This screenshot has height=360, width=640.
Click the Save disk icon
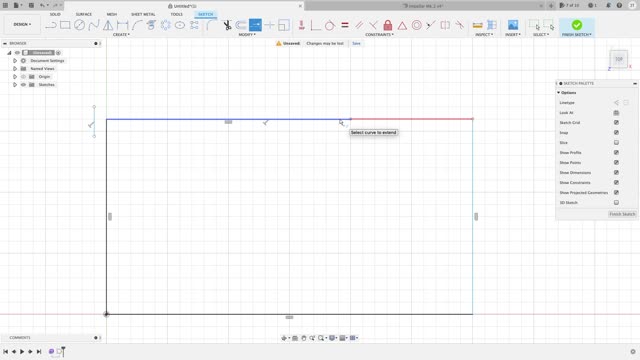[x=31, y=5]
